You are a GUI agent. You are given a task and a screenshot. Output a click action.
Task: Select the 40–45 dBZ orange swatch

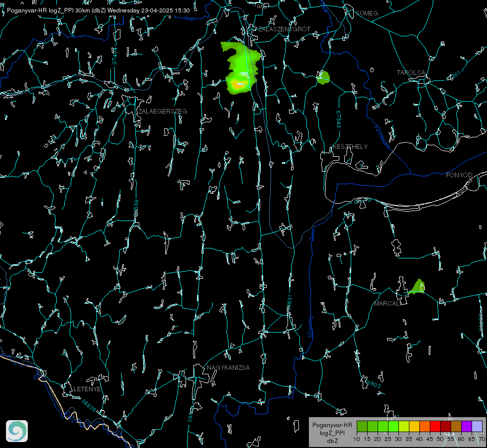point(425,426)
